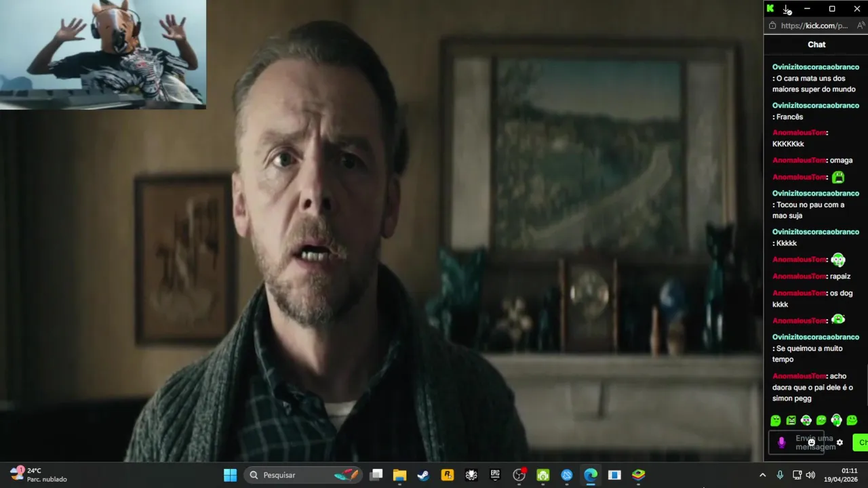Image resolution: width=868 pixels, height=488 pixels.
Task: Open the taskbar icon with red recording dot
Action: point(519,475)
